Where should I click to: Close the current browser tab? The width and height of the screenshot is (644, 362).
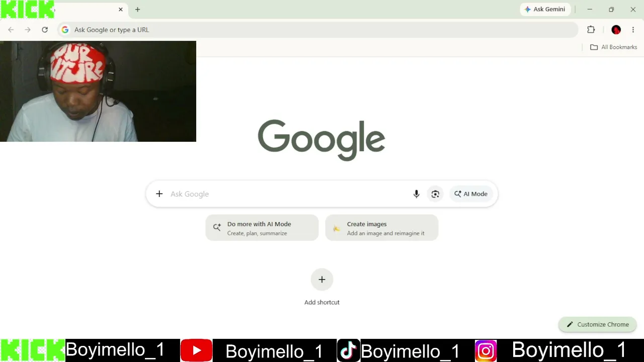tap(121, 10)
